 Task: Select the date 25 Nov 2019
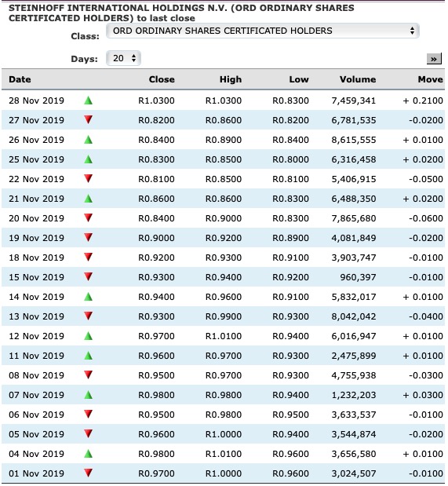(36, 159)
